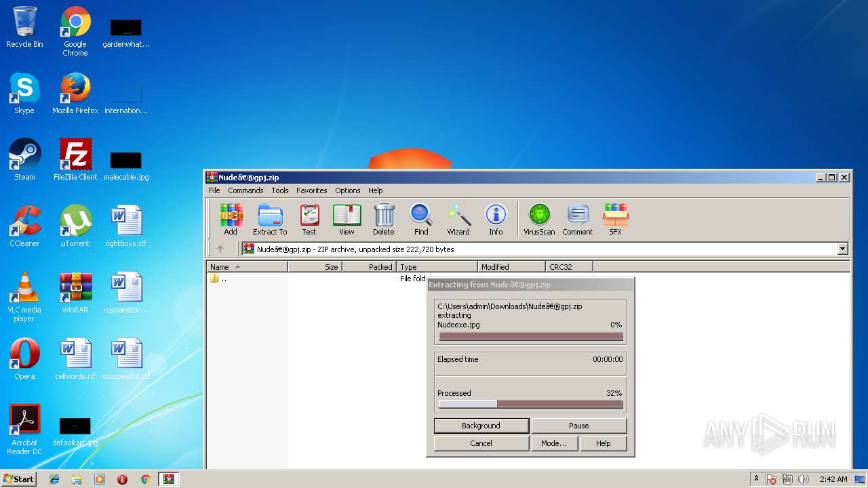Launch the Wizard wand icon
This screenshot has height=488, width=868.
point(458,220)
